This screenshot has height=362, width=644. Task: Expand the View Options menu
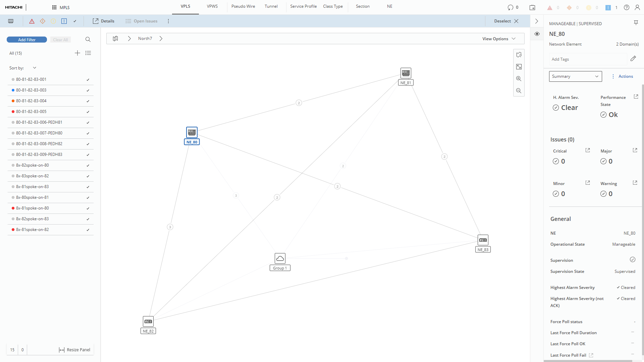click(x=499, y=39)
